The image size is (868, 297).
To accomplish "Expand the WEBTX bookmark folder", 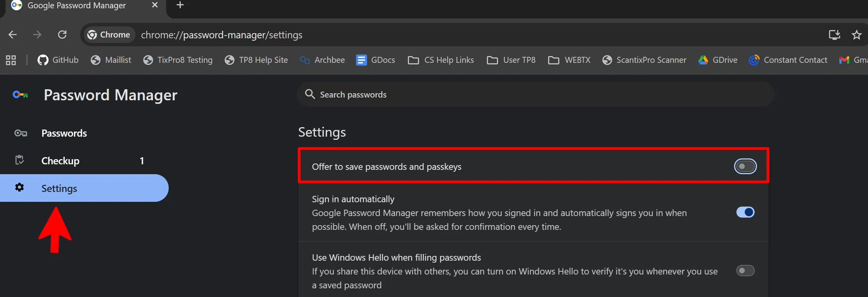I will tap(569, 60).
